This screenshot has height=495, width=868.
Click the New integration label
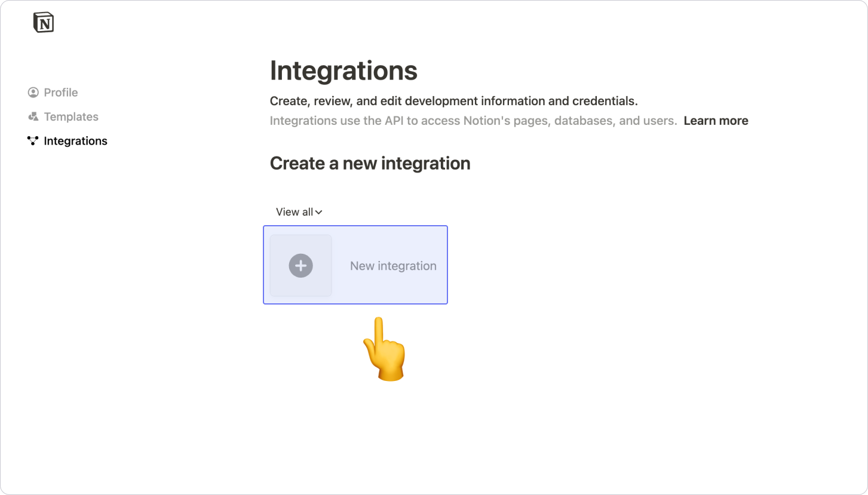393,266
